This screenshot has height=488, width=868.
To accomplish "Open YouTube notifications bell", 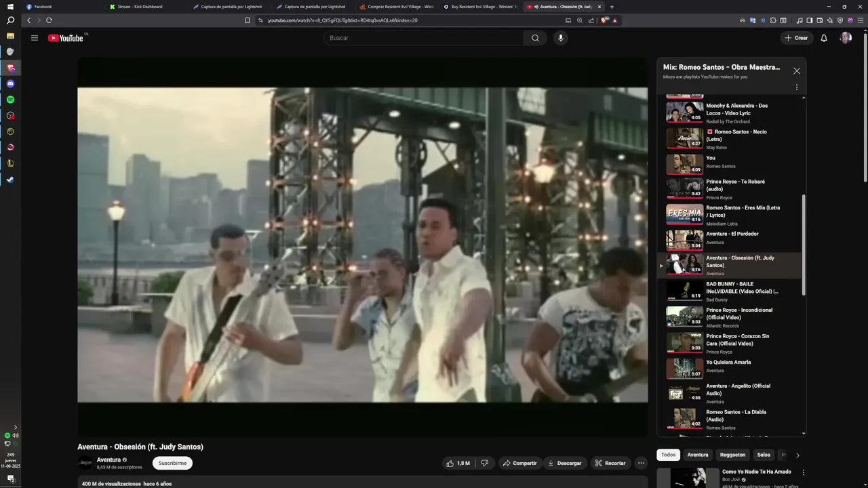I will pyautogui.click(x=824, y=38).
